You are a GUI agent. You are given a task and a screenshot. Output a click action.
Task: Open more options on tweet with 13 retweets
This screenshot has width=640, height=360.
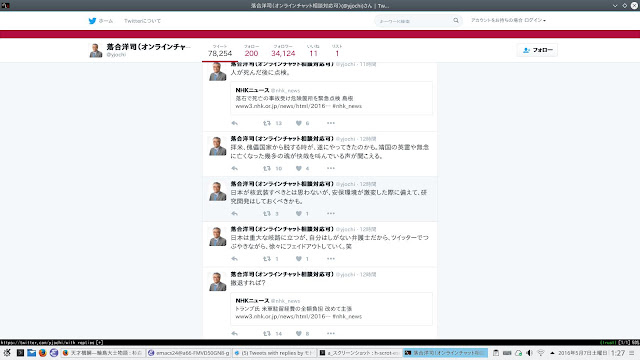(x=331, y=123)
